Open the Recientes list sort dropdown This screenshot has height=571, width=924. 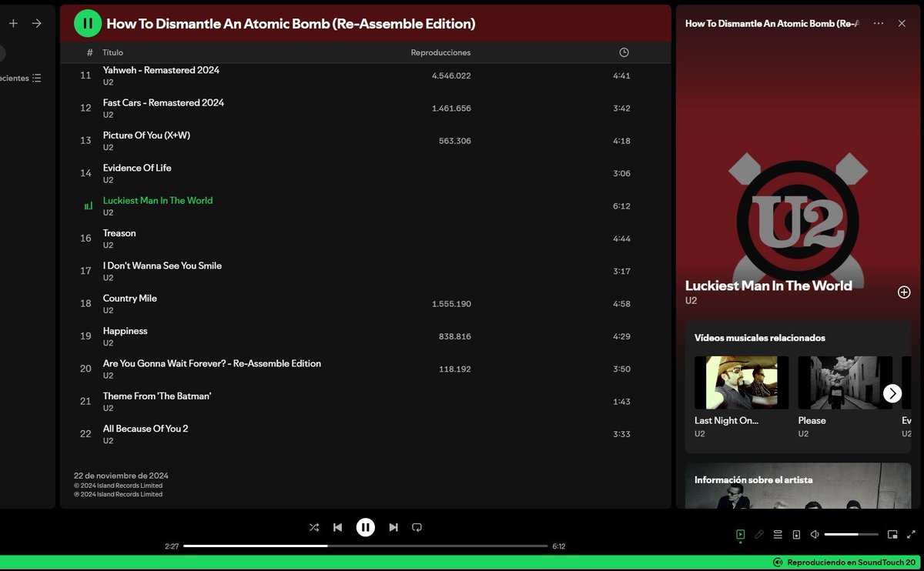click(21, 78)
